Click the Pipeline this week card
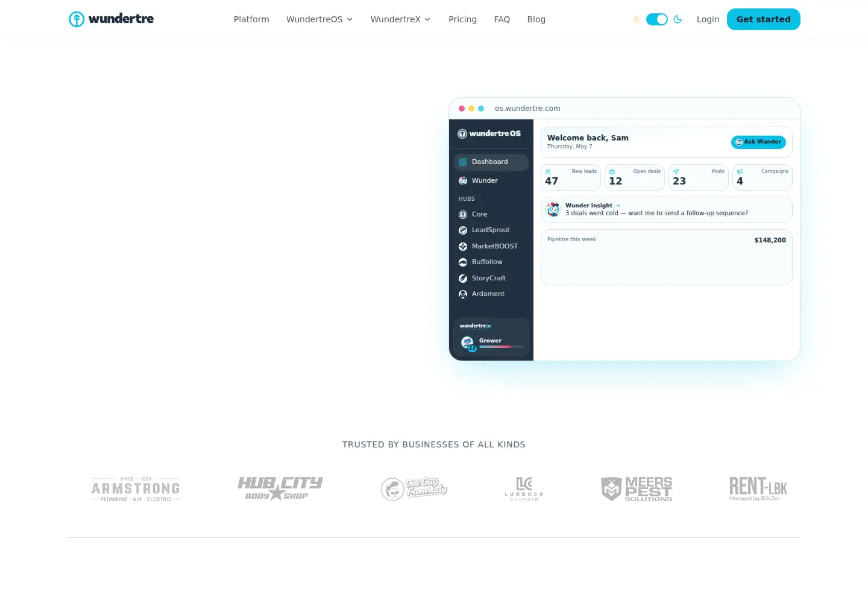The width and height of the screenshot is (868, 603). (667, 257)
